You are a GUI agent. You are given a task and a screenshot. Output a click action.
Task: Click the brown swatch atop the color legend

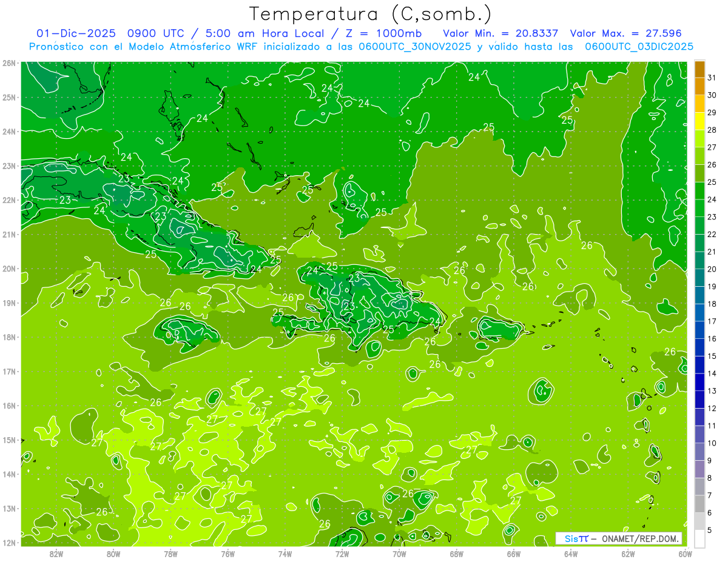click(x=699, y=69)
